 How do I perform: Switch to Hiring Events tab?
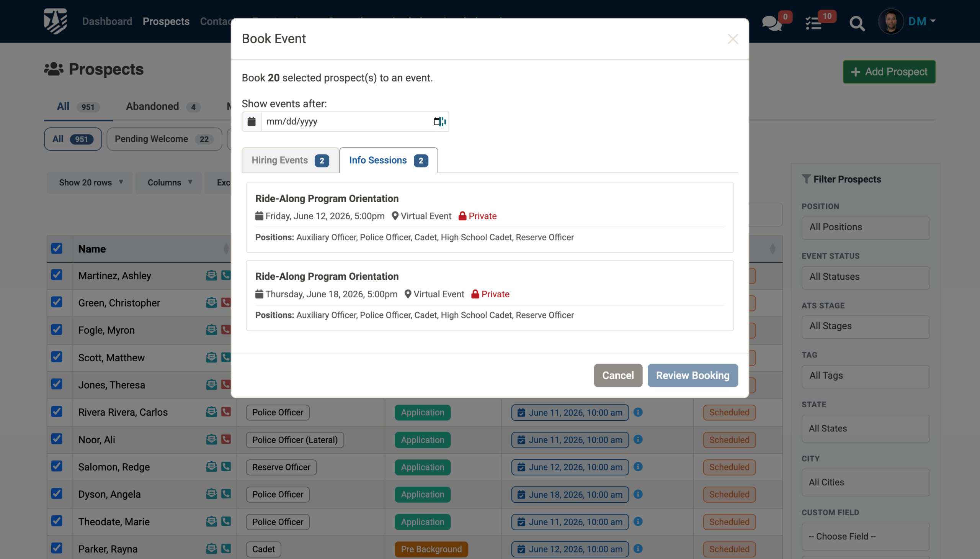(x=290, y=160)
